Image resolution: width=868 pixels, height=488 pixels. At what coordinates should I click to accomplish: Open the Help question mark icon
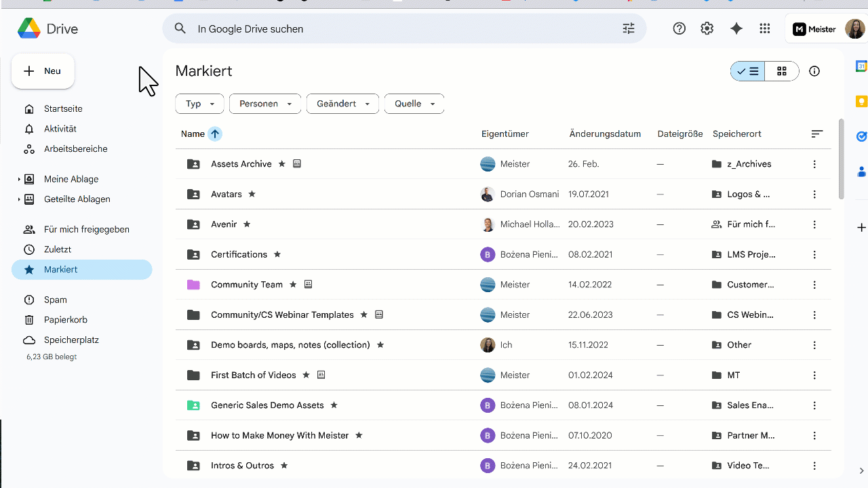[x=679, y=28]
